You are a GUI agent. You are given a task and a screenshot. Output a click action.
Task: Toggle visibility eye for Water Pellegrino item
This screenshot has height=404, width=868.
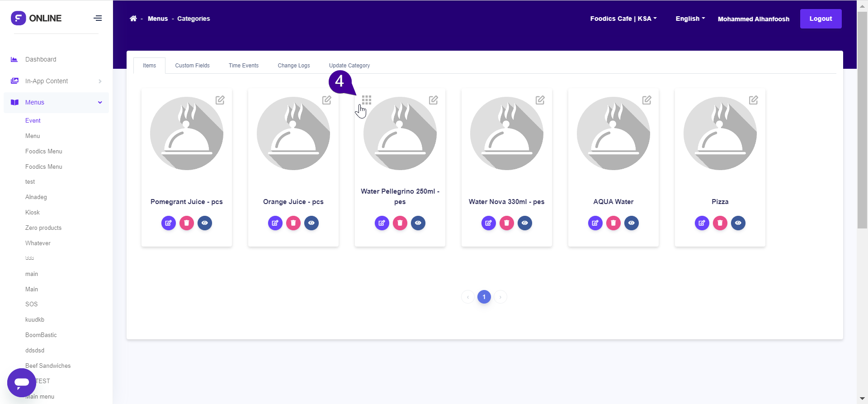tap(418, 223)
